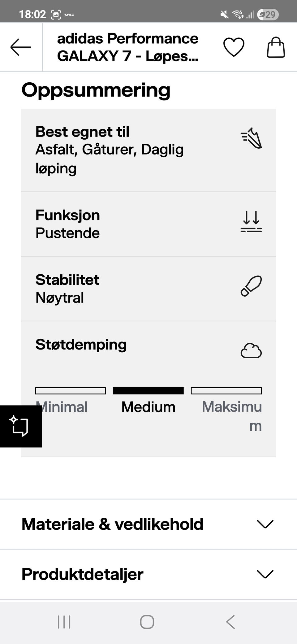Tap the back arrow in header

coord(21,47)
